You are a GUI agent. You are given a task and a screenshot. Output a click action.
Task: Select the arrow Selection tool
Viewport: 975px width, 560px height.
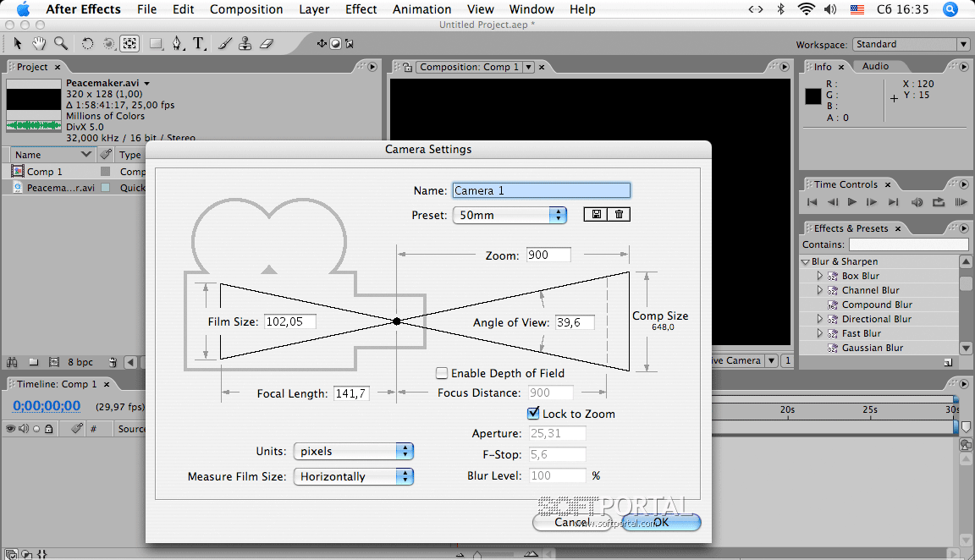[18, 43]
